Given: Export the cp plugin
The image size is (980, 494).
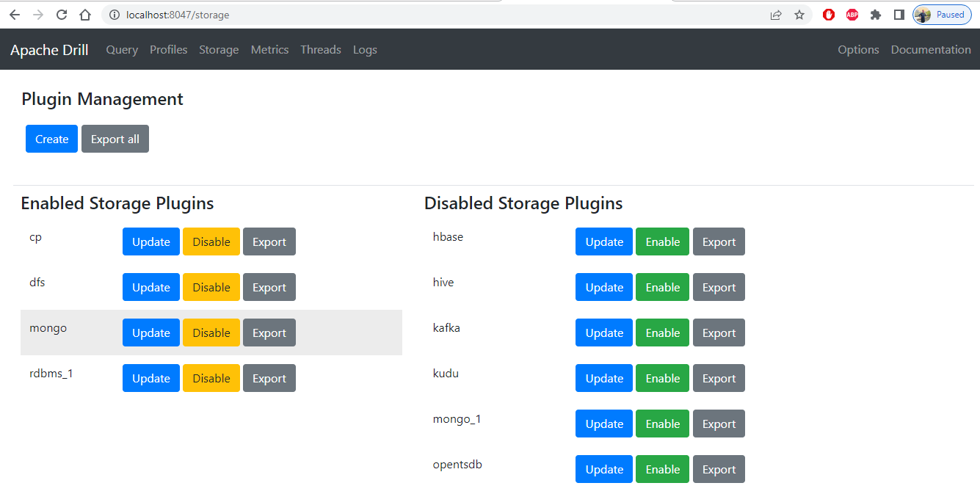Looking at the screenshot, I should point(269,241).
